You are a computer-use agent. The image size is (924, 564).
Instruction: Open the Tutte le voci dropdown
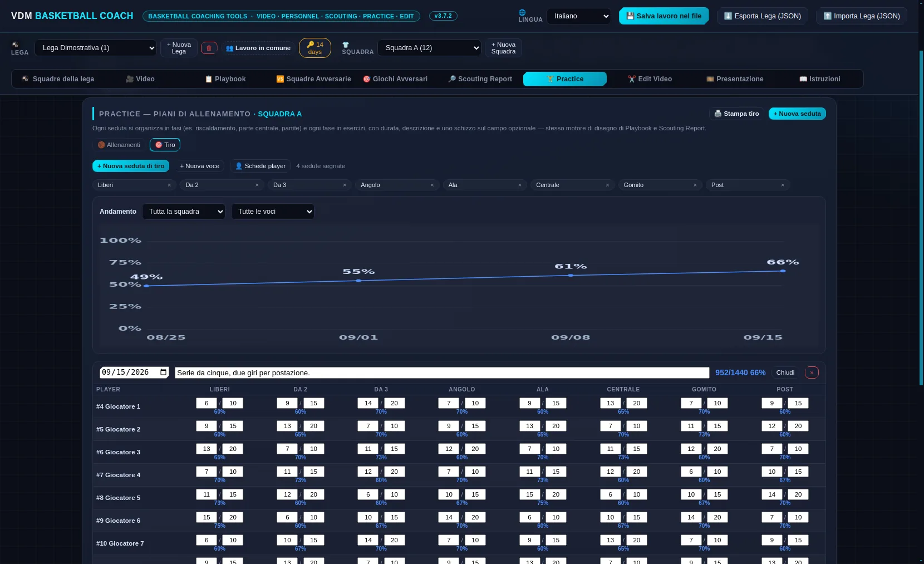click(x=273, y=212)
